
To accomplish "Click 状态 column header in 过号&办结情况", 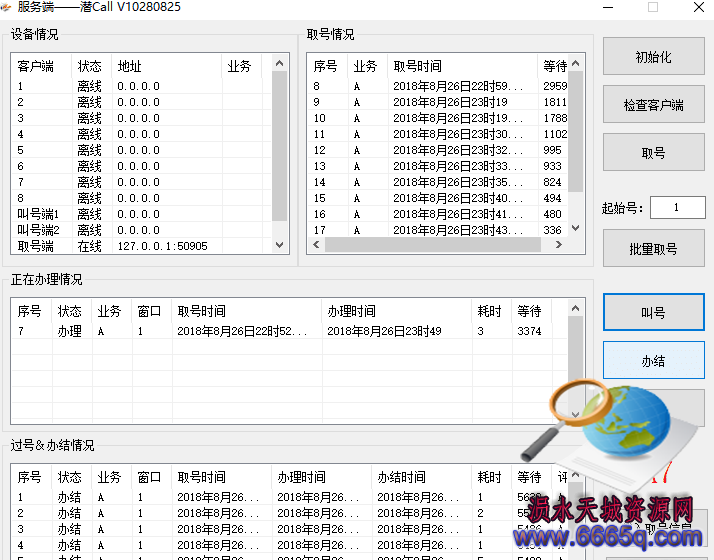I will (69, 477).
